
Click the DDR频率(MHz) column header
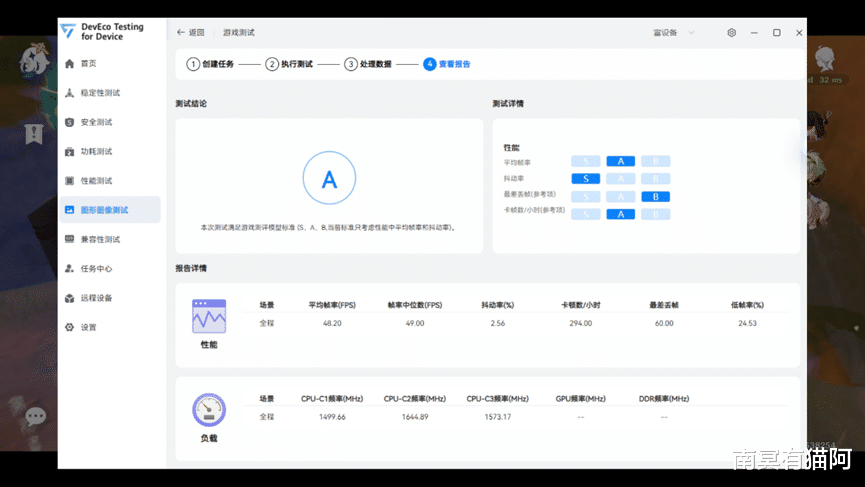tap(664, 399)
